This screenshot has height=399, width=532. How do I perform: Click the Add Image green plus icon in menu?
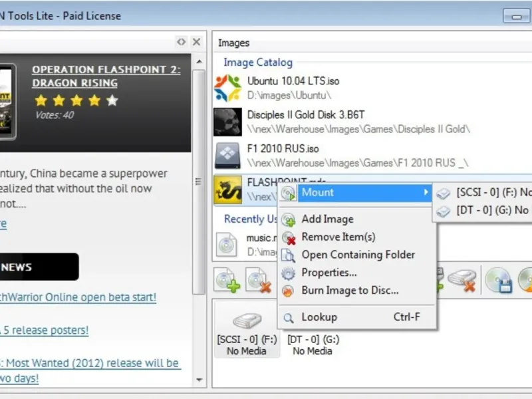[x=289, y=219]
